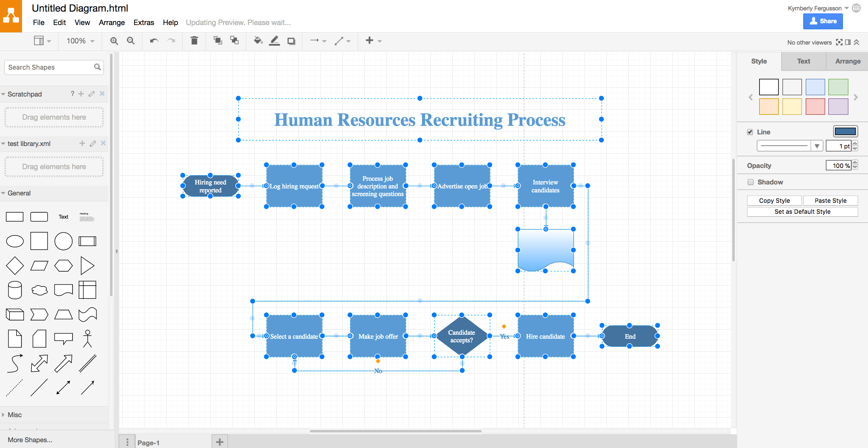This screenshot has width=868, height=448.
Task: Select the cylinder shape in General
Action: click(15, 290)
